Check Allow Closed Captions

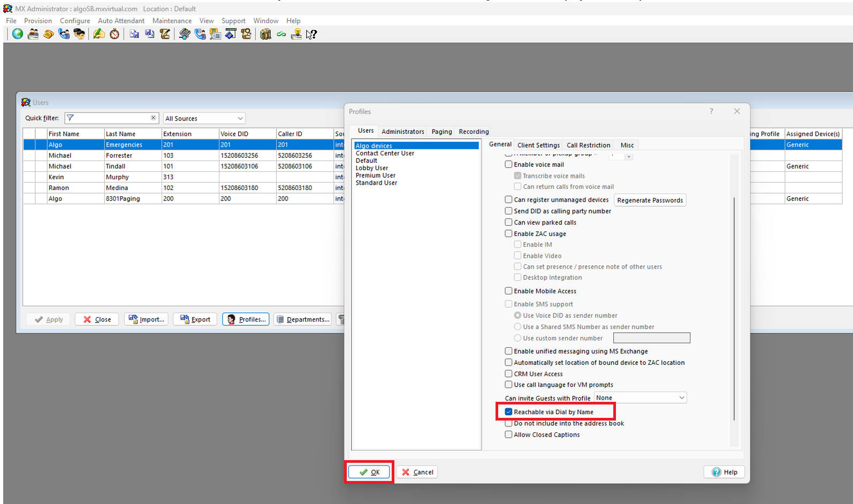[x=508, y=434]
